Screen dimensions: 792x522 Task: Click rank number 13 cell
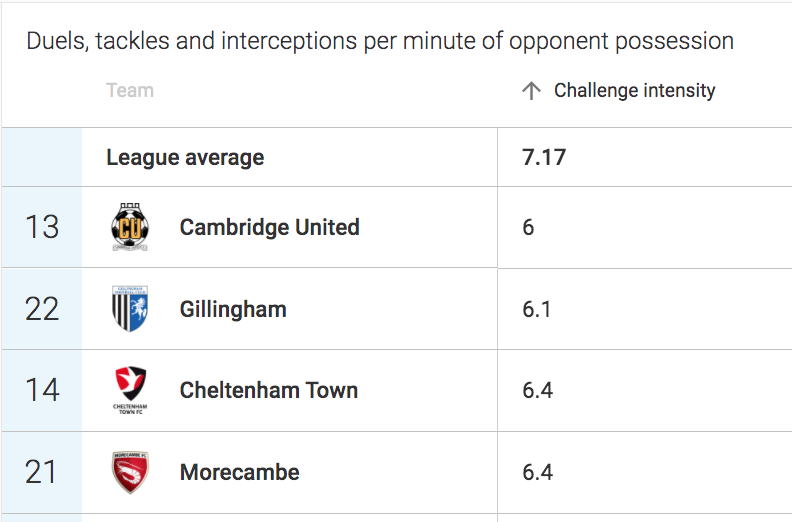pyautogui.click(x=42, y=227)
